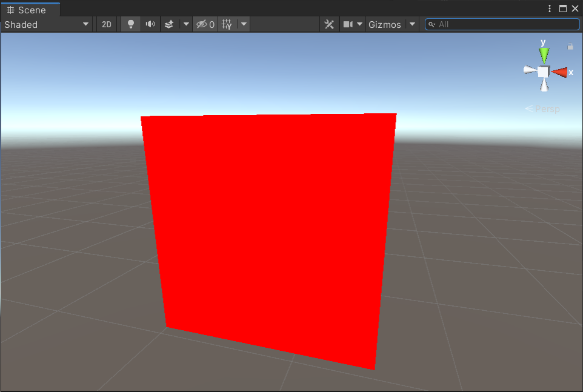Open the Scene view three-dot menu
The image size is (583, 392).
549,8
